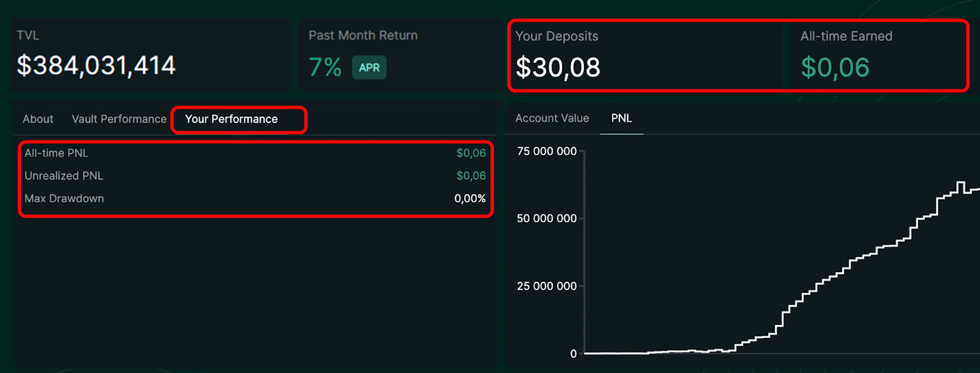980x373 pixels.
Task: Click the 50 000 000 axis label
Action: coord(547,218)
